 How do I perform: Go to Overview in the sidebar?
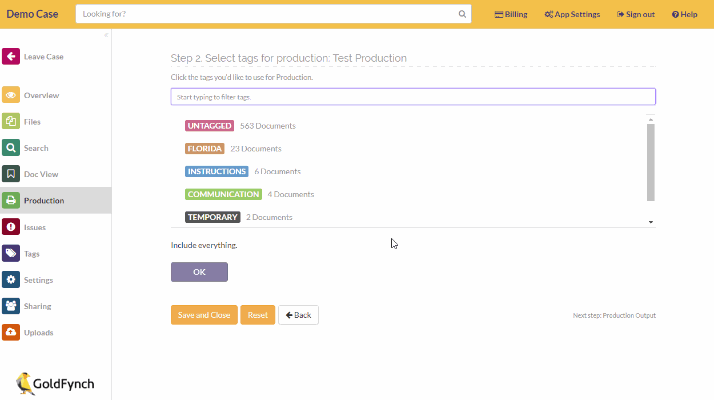pos(41,95)
